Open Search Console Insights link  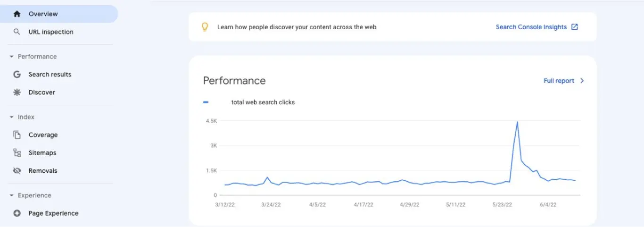[531, 27]
